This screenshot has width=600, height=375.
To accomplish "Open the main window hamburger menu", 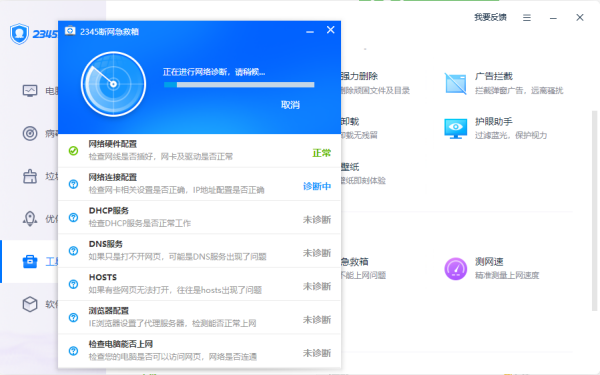I will tap(527, 18).
